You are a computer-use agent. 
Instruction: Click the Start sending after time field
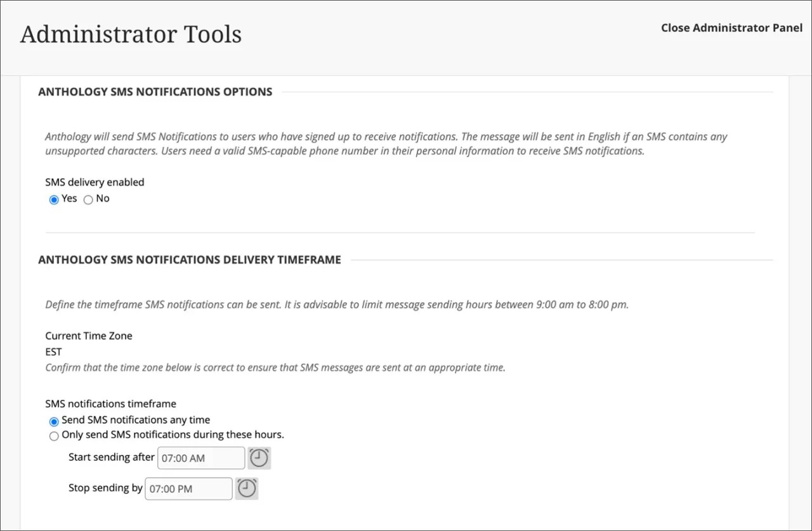coord(200,457)
